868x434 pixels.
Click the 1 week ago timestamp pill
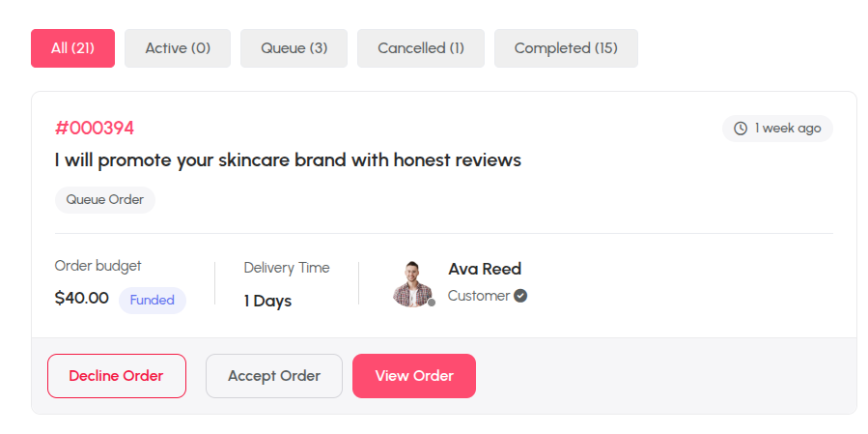click(777, 129)
